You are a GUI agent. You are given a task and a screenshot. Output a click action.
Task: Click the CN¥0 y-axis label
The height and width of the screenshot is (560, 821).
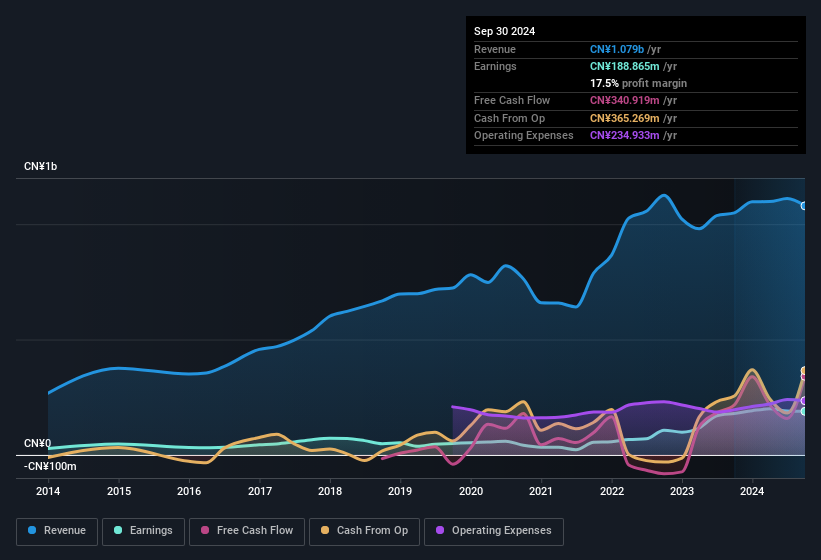coord(37,443)
